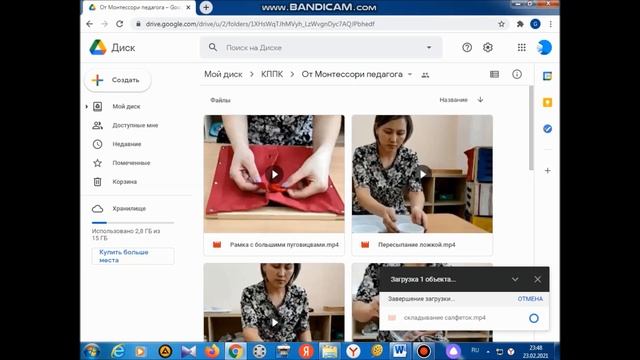The width and height of the screenshot is (640, 360).
Task: Open Firefox from the taskbar
Action: (x=212, y=351)
